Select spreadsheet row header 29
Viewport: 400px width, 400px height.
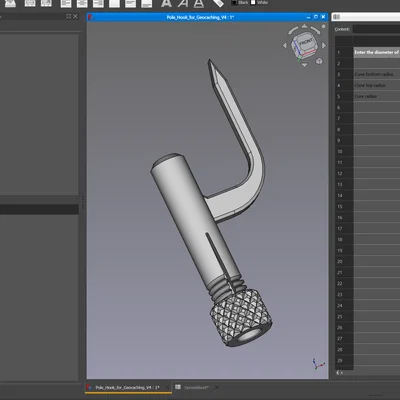click(344, 360)
